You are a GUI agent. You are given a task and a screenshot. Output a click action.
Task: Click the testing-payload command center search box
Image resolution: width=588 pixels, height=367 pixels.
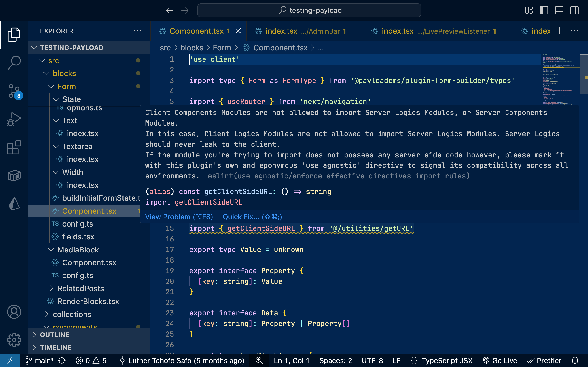(x=309, y=10)
